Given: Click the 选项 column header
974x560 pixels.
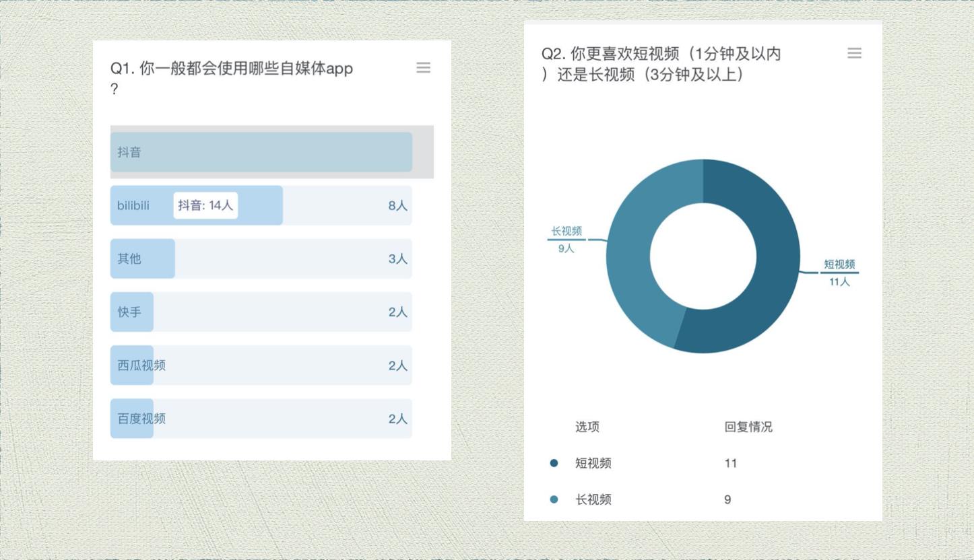Looking at the screenshot, I should tap(587, 427).
